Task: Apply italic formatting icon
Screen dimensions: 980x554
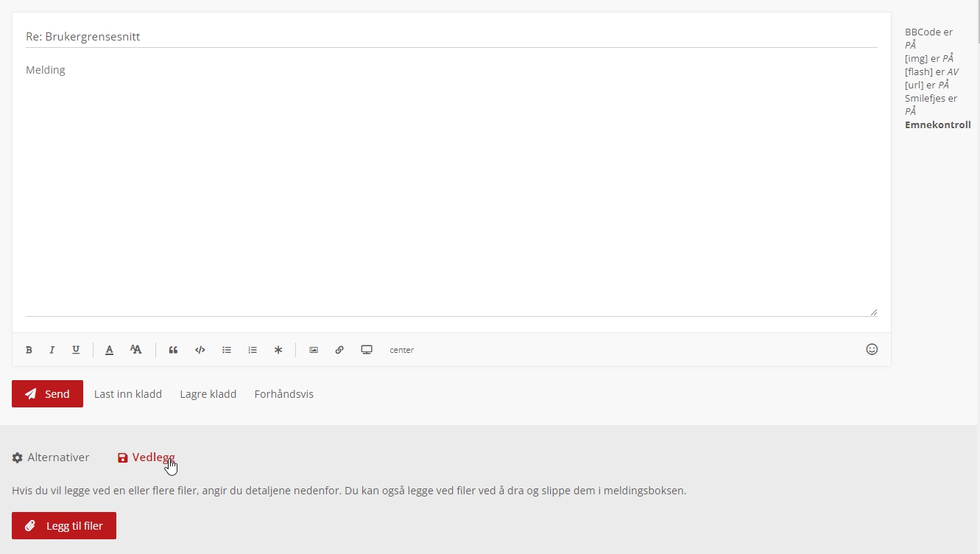Action: tap(52, 350)
